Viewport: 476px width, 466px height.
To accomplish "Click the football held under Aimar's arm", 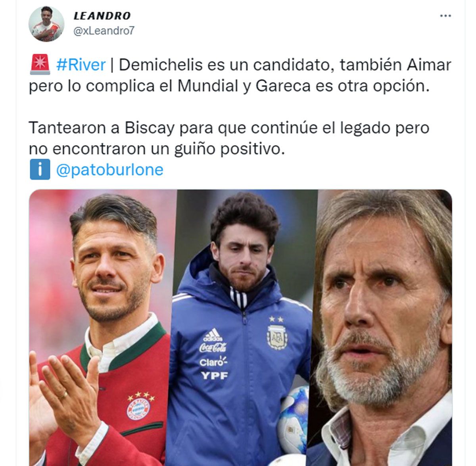I will 293,414.
